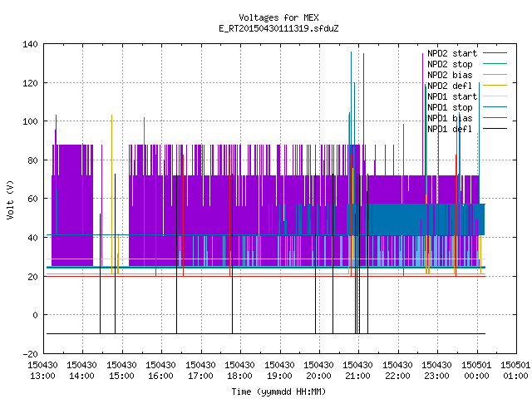Click the 100 y-axis tick label

[x=30, y=121]
